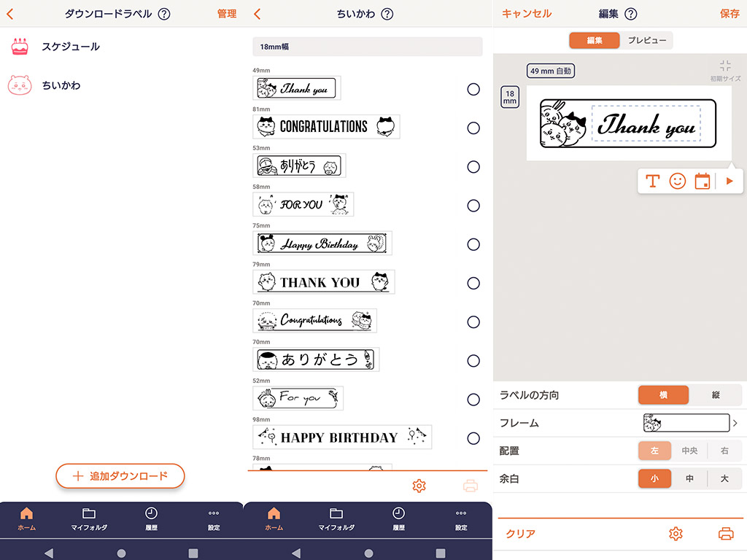This screenshot has width=747, height=560.
Task: Select radio for 98mm HAPPY BIRTHDAY label
Action: pyautogui.click(x=473, y=438)
